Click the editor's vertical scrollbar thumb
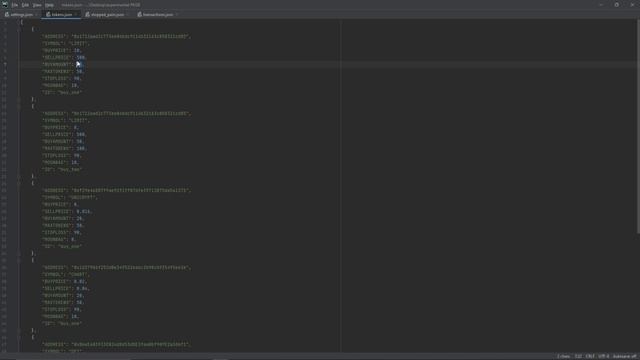 pos(638,127)
